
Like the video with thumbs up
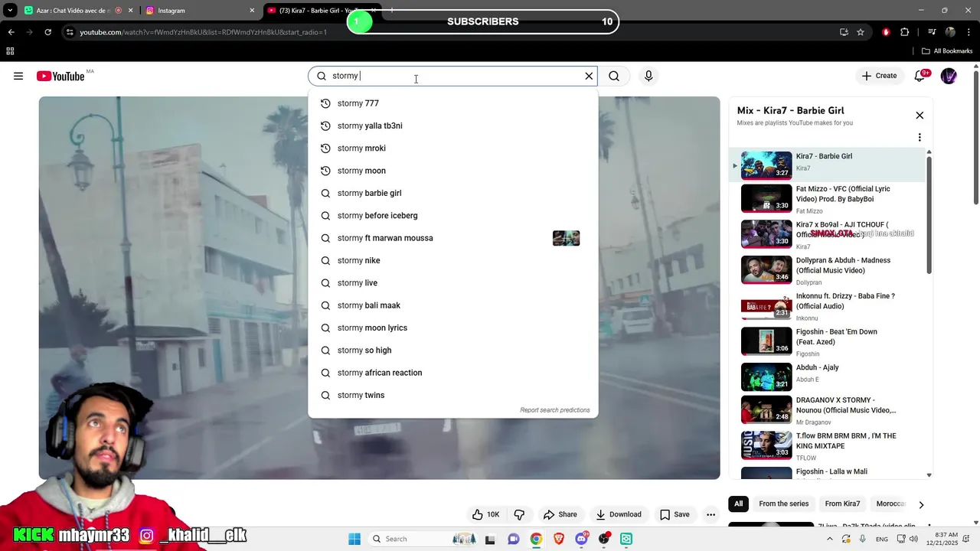pos(485,514)
